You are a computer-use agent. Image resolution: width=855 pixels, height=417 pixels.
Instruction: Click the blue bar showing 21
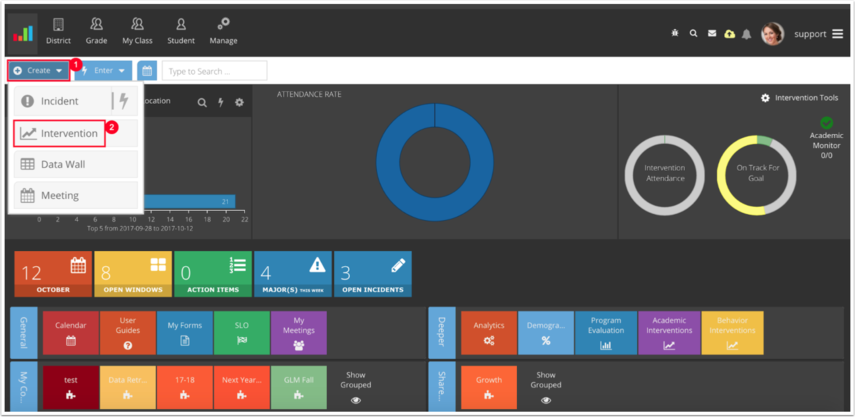[188, 202]
